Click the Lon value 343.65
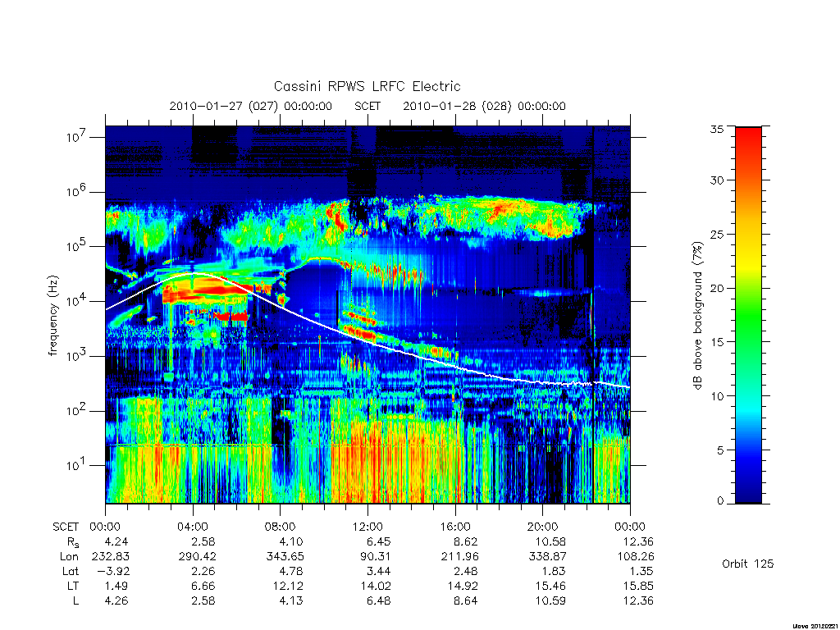 click(x=285, y=557)
